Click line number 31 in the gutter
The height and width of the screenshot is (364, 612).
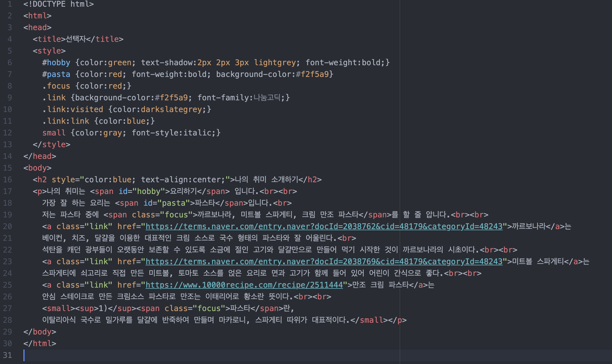tap(8, 355)
